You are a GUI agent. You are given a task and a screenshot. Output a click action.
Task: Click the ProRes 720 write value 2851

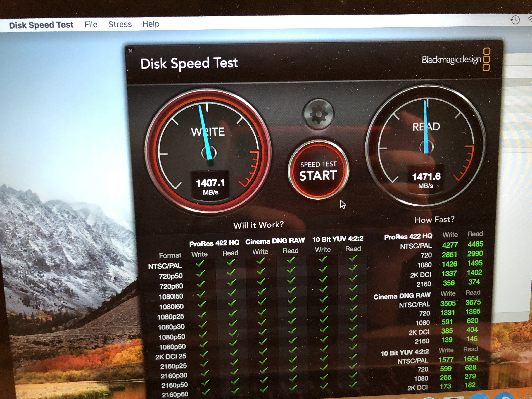(450, 255)
